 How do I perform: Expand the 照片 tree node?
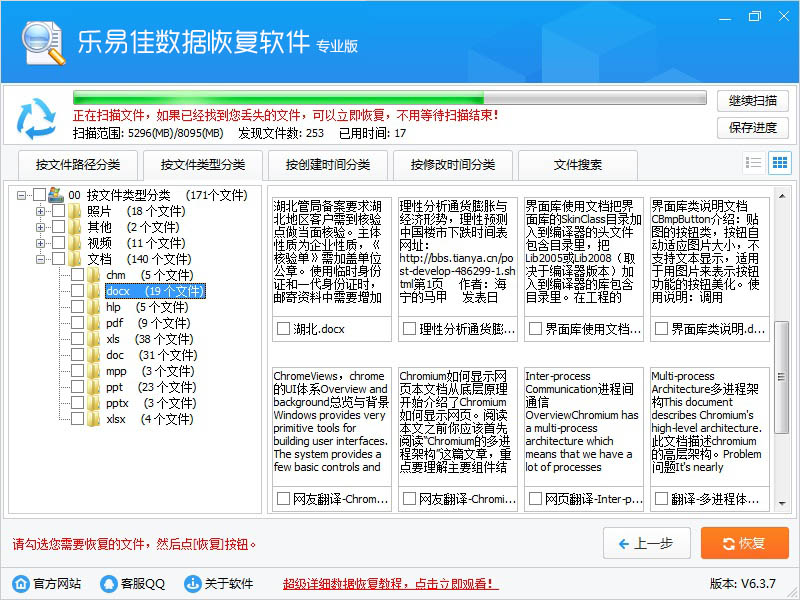click(40, 211)
